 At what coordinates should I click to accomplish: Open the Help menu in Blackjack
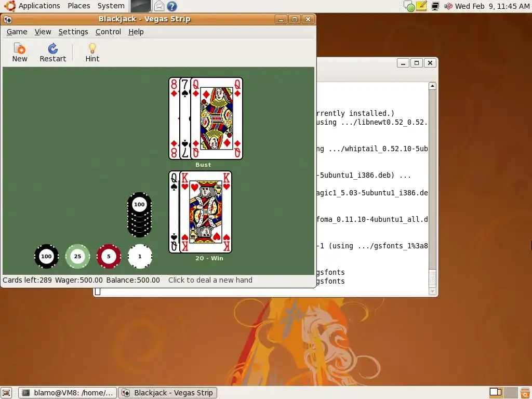(x=136, y=32)
